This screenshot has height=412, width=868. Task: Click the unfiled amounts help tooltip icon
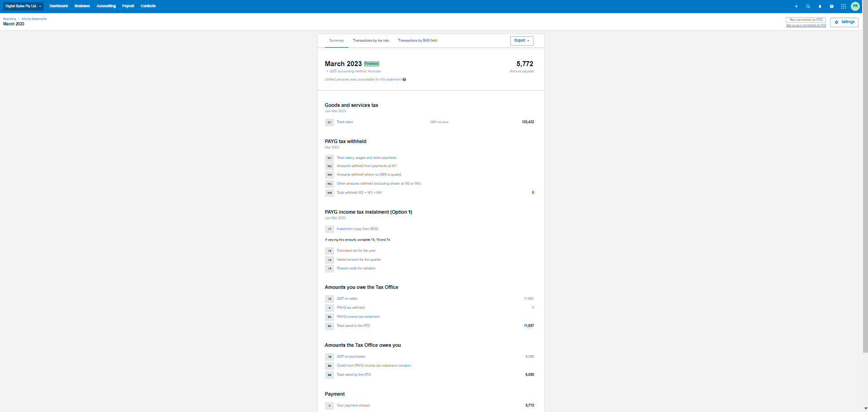pyautogui.click(x=404, y=80)
